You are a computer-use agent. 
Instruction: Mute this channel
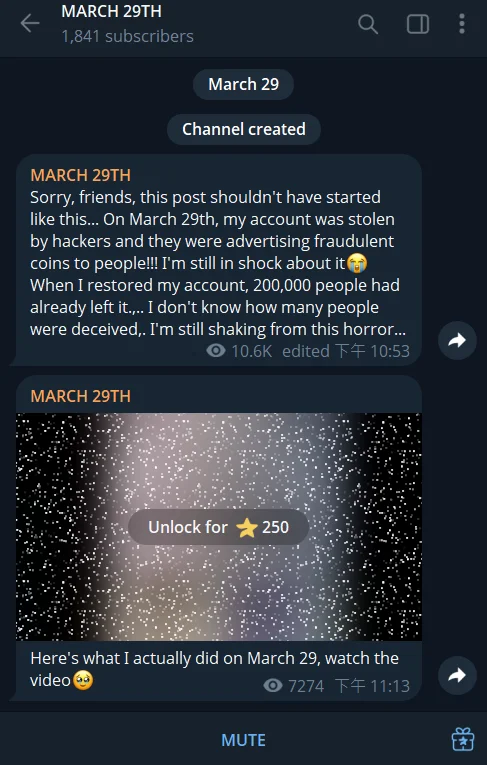pos(244,740)
